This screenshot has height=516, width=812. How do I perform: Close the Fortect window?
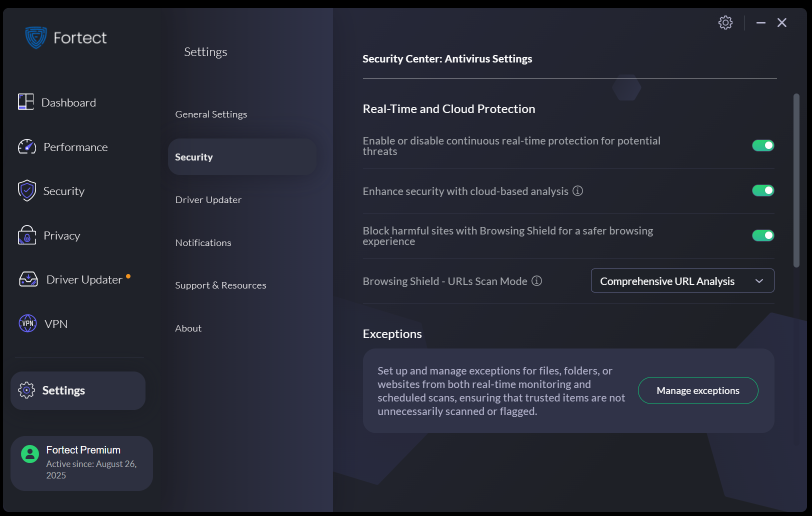[x=782, y=22]
